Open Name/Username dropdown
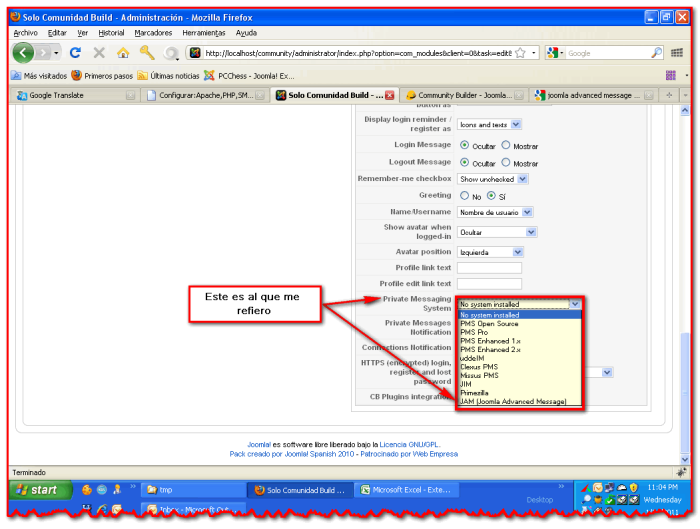 (x=495, y=212)
